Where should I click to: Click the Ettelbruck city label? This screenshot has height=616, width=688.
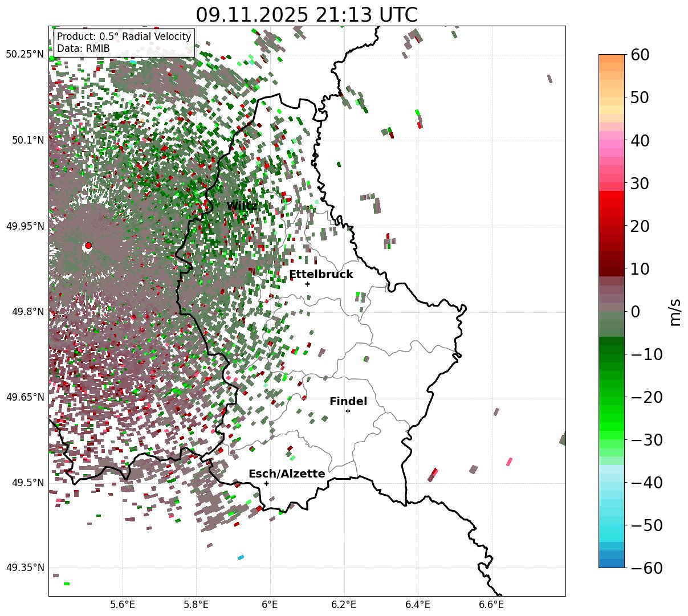point(321,274)
